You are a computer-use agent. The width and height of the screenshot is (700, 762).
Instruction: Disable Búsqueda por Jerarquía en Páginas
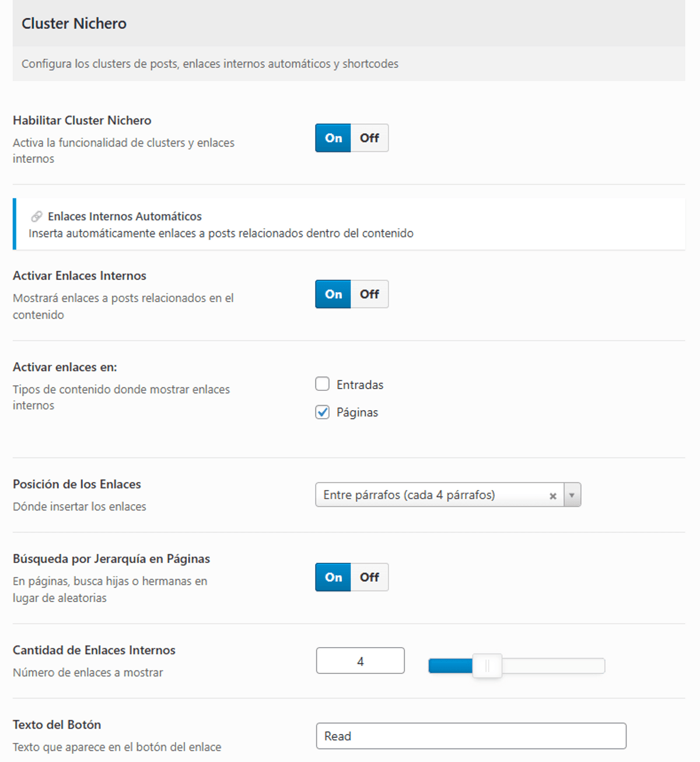click(x=369, y=577)
